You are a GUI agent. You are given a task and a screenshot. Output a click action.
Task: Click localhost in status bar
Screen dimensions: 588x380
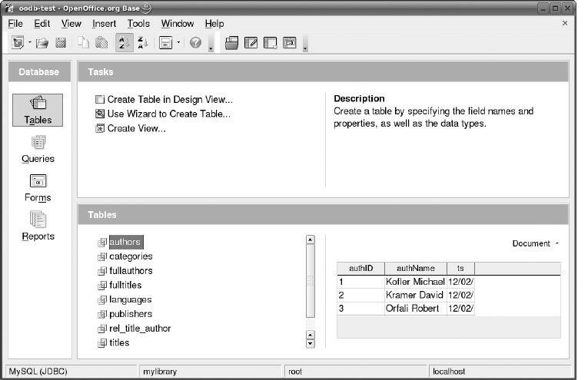pyautogui.click(x=500, y=372)
